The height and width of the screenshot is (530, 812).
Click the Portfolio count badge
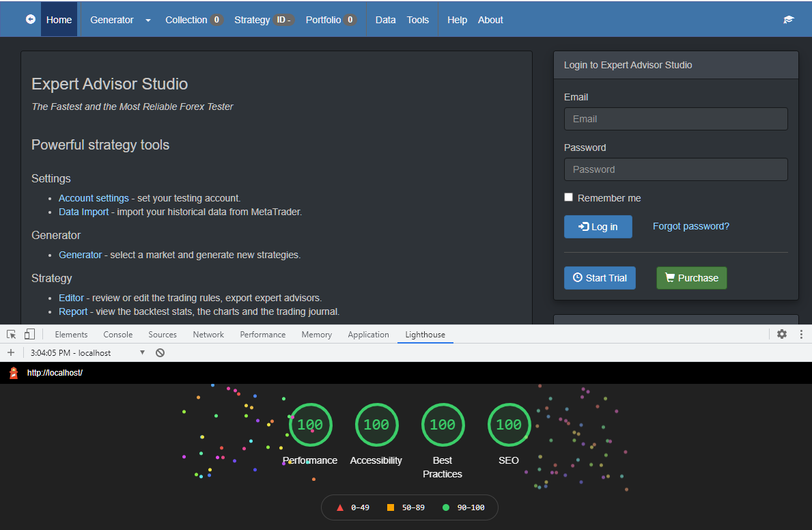pos(350,20)
